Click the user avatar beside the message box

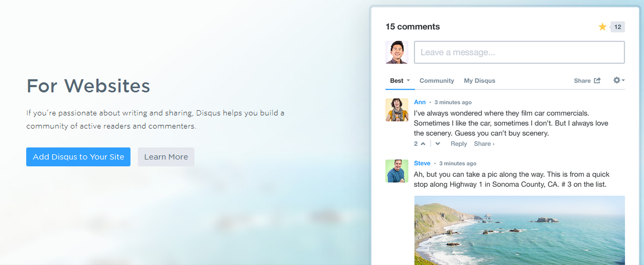[x=397, y=52]
